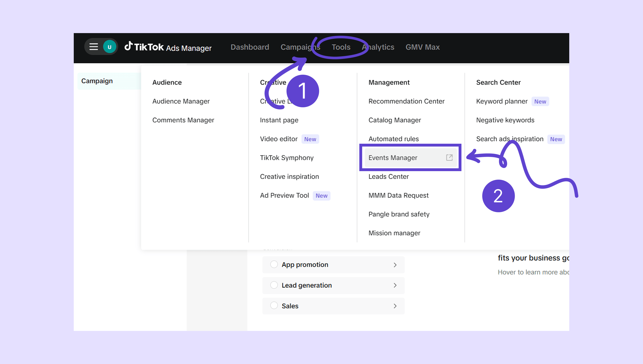Select the App promotion radio button
Screen dimensions: 643x364
tap(274, 264)
